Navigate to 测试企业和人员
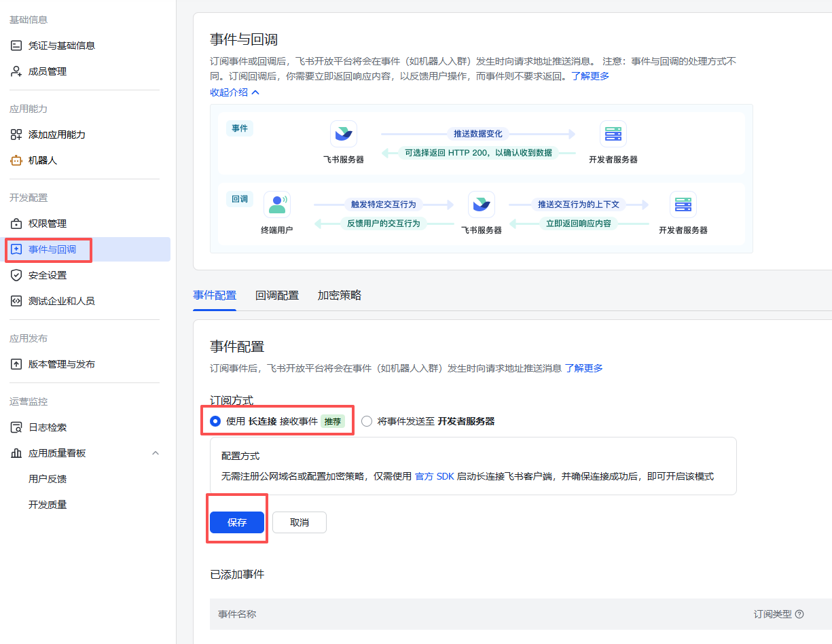This screenshot has height=644, width=832. coord(62,300)
